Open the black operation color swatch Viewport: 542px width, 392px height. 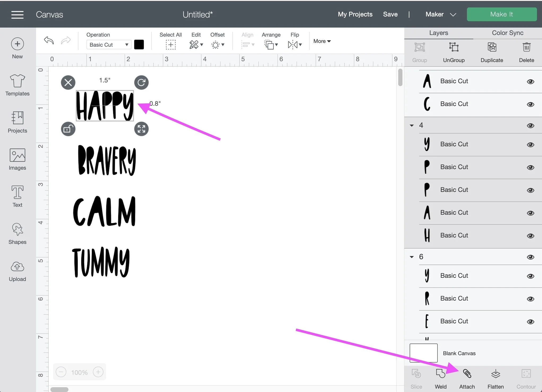[139, 45]
